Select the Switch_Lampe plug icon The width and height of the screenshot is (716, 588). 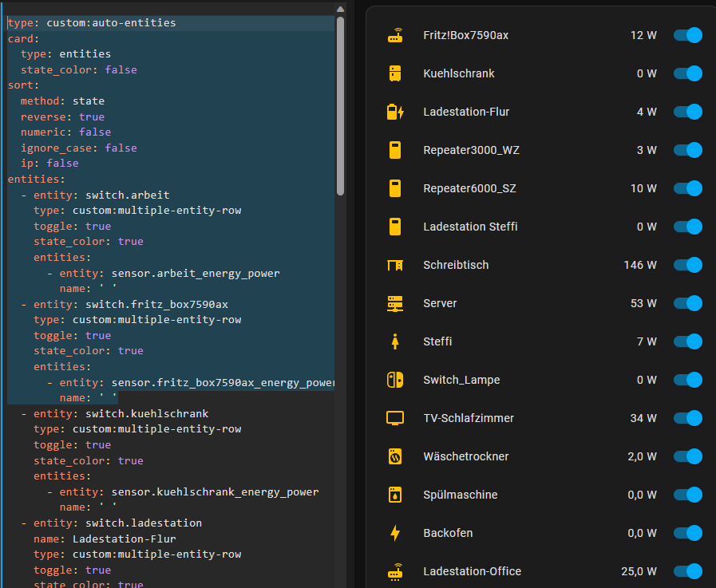395,380
